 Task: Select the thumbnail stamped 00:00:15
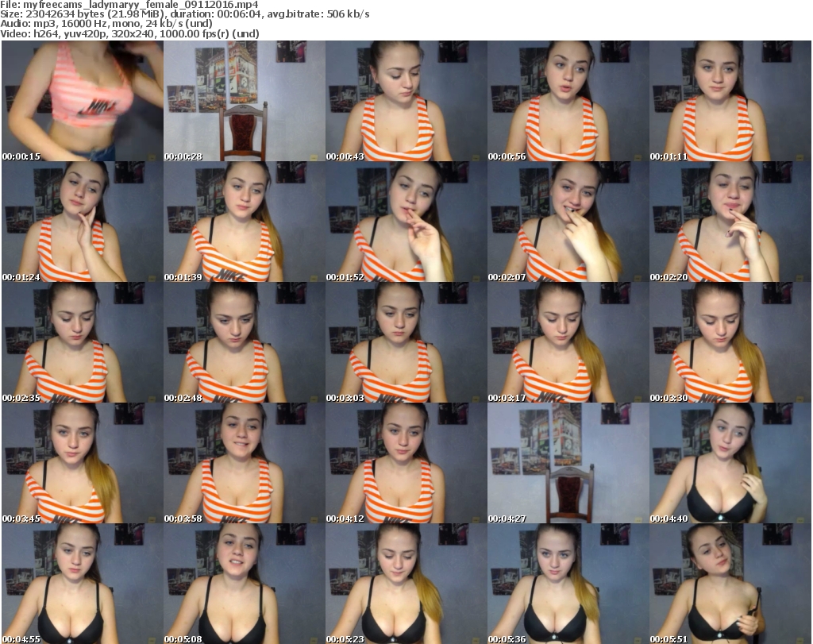[83, 101]
